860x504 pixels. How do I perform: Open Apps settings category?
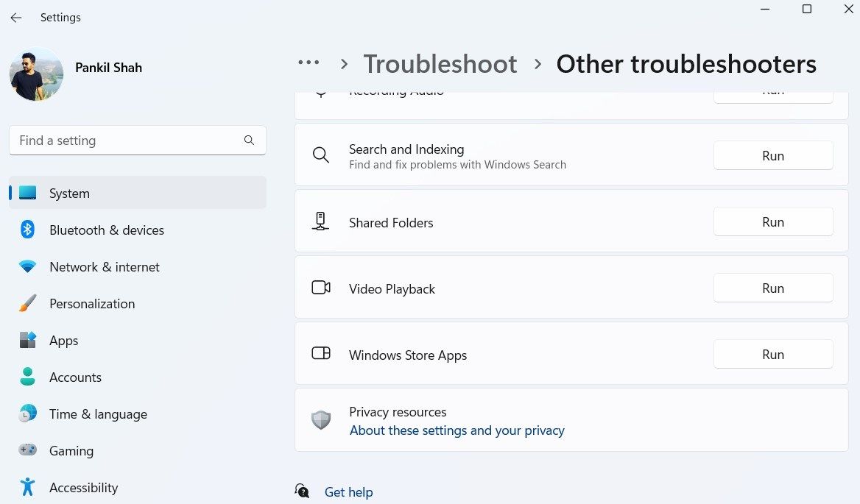click(x=138, y=340)
